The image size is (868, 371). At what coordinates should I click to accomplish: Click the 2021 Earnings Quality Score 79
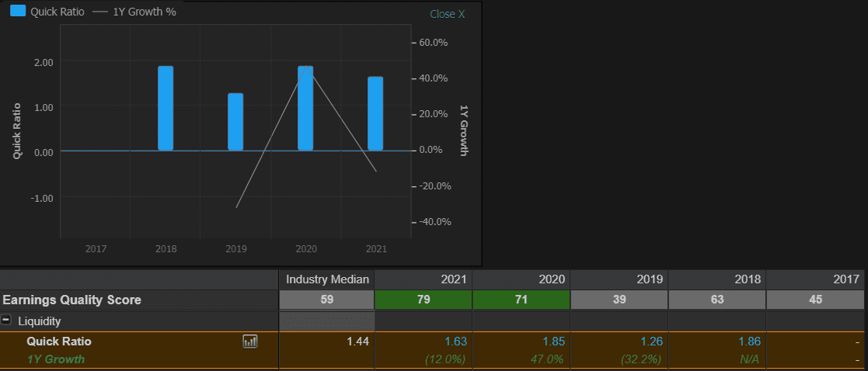424,300
